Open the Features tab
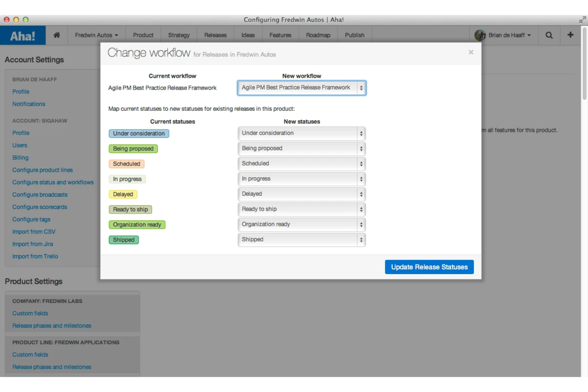The image size is (588, 392). point(280,35)
